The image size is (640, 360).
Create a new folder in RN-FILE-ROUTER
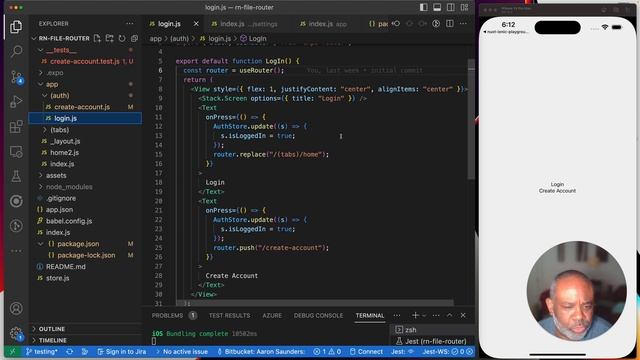pos(109,38)
